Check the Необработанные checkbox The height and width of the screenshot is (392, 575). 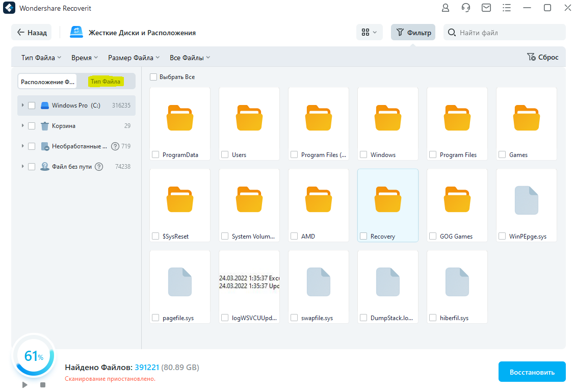coord(32,146)
